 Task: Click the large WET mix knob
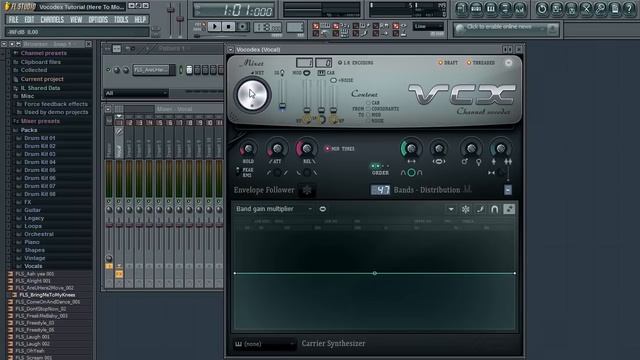point(252,95)
